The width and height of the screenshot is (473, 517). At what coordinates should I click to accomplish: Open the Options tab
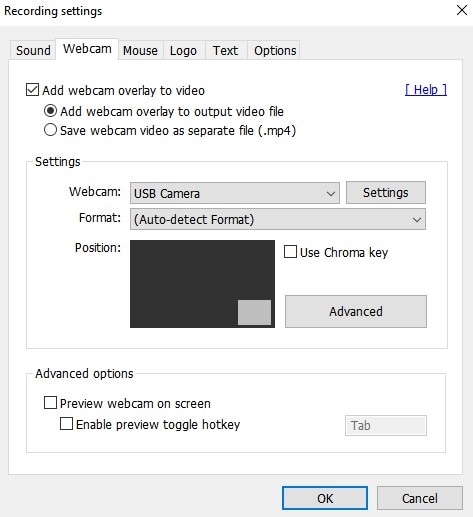coord(275,51)
